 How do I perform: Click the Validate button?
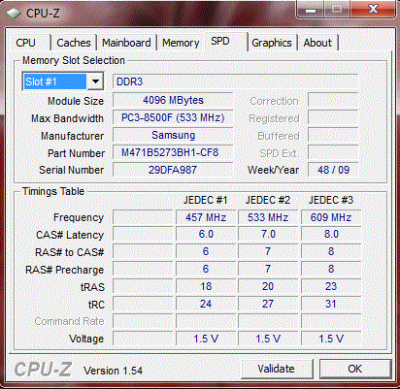[x=276, y=369]
